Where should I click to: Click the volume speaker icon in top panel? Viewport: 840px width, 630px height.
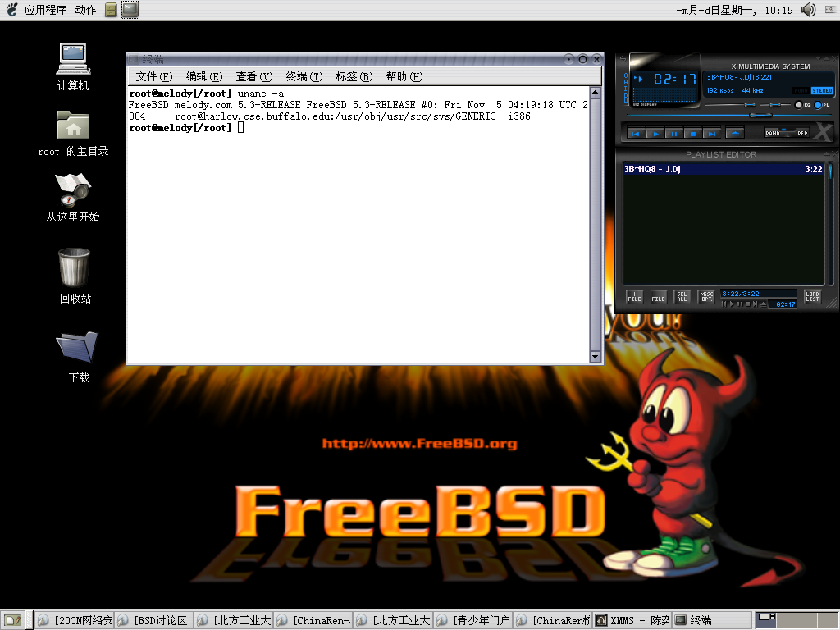(x=808, y=10)
